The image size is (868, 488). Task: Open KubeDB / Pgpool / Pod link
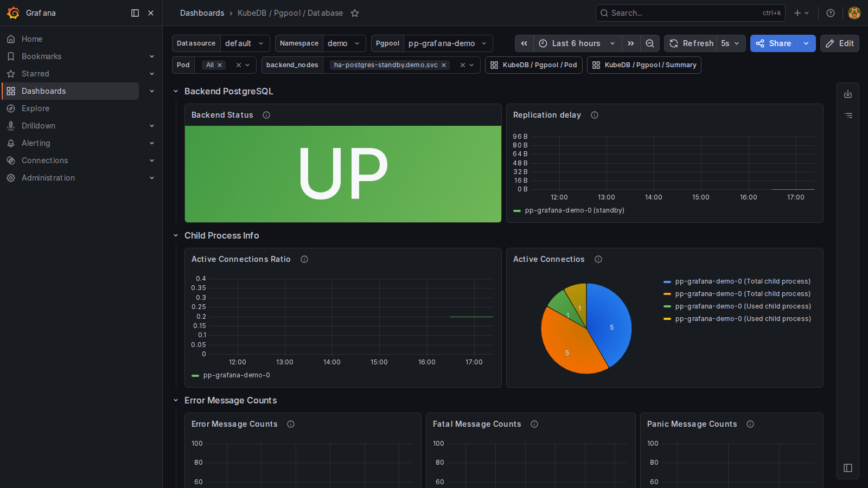(534, 65)
